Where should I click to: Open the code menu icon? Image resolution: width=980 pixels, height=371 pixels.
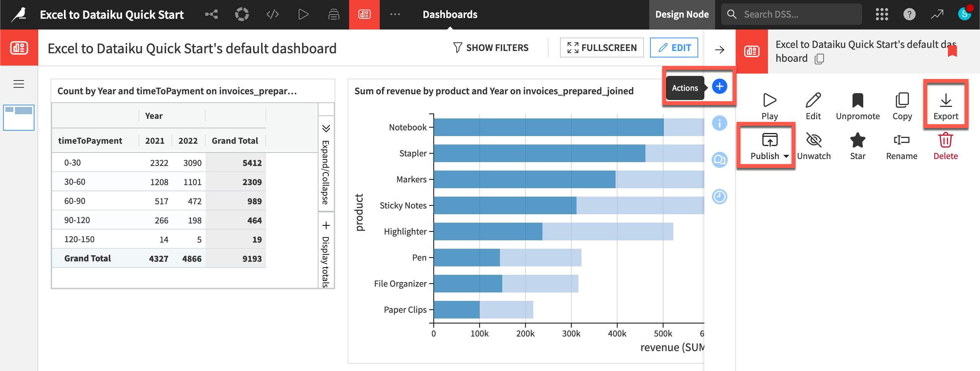coord(273,15)
